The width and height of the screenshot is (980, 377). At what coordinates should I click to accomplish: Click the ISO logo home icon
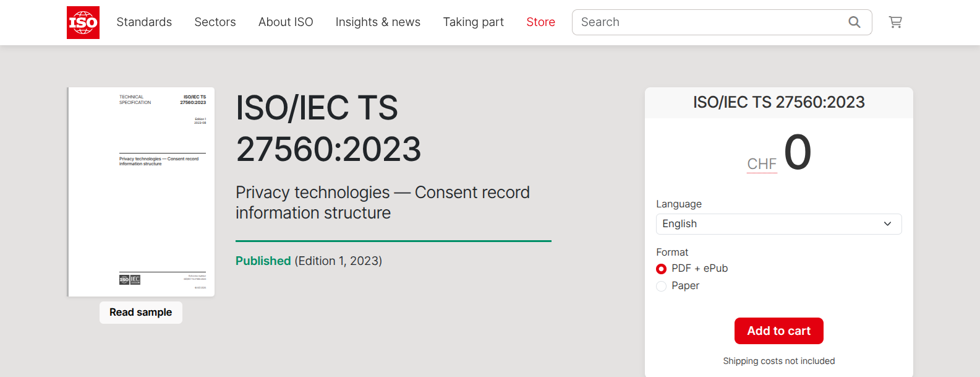tap(83, 22)
